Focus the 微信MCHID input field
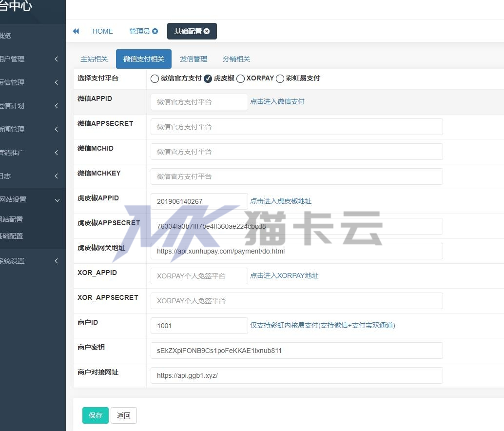The image size is (504, 431). click(x=297, y=152)
